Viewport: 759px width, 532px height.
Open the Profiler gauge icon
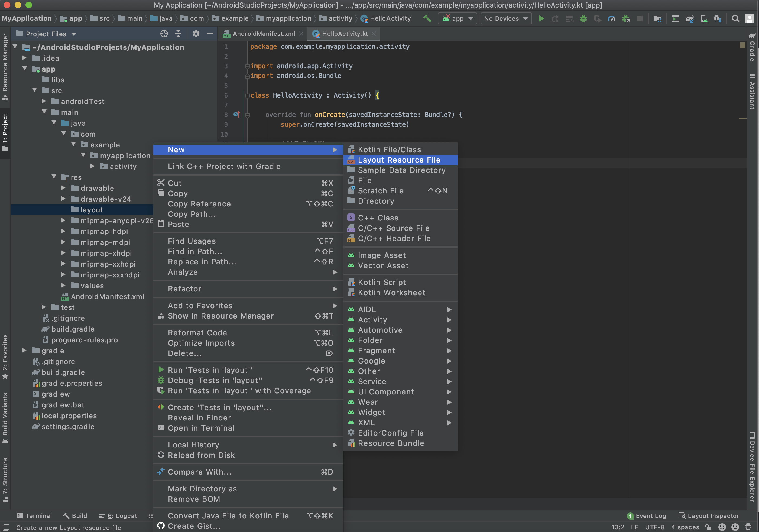tap(611, 18)
